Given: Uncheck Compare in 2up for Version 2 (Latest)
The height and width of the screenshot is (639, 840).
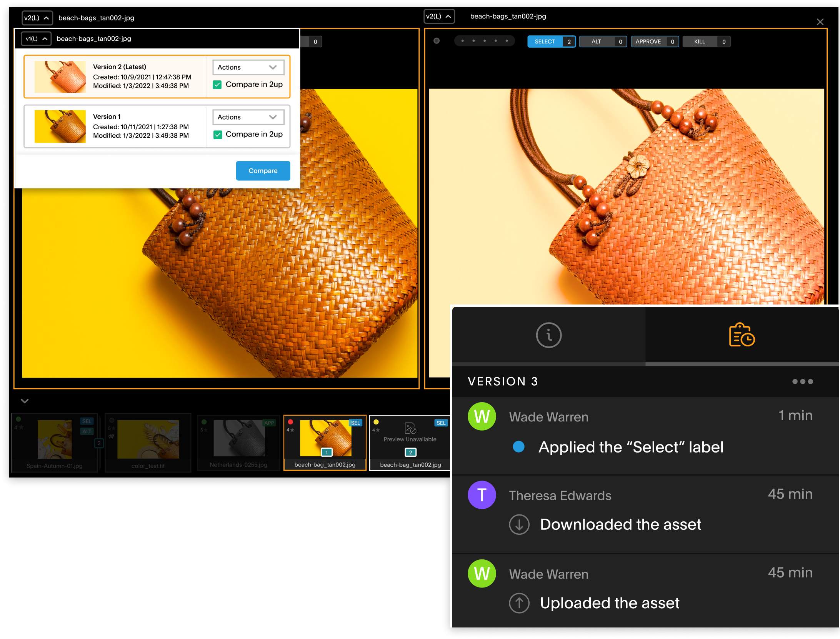Looking at the screenshot, I should (217, 85).
